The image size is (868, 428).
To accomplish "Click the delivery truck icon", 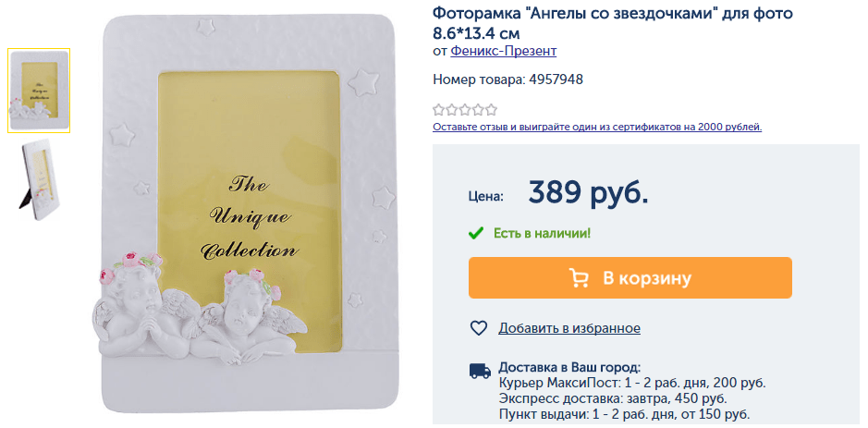I will [x=480, y=371].
